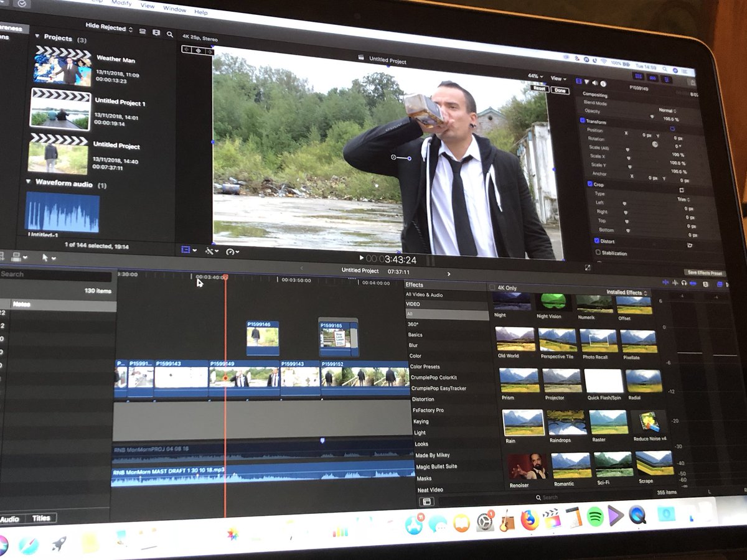Tick the 4K Only checkbox

click(x=492, y=287)
